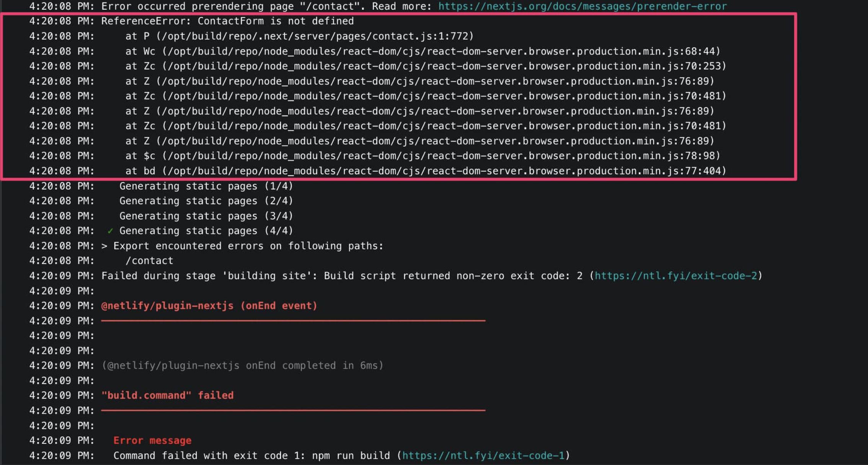
Task: Click the onEnd completed in 6ms message
Action: coord(241,366)
